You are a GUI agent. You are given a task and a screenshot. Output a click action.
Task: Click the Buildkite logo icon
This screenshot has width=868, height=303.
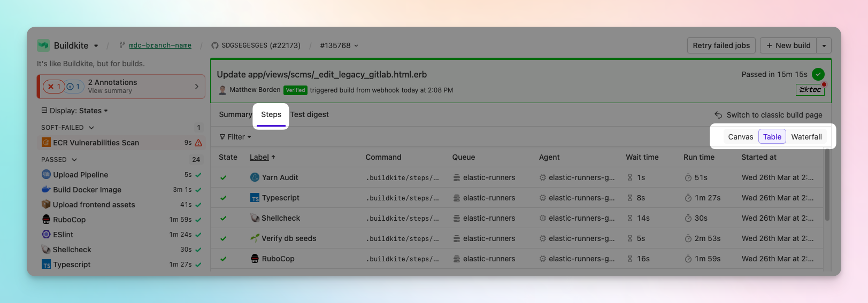pyautogui.click(x=43, y=45)
